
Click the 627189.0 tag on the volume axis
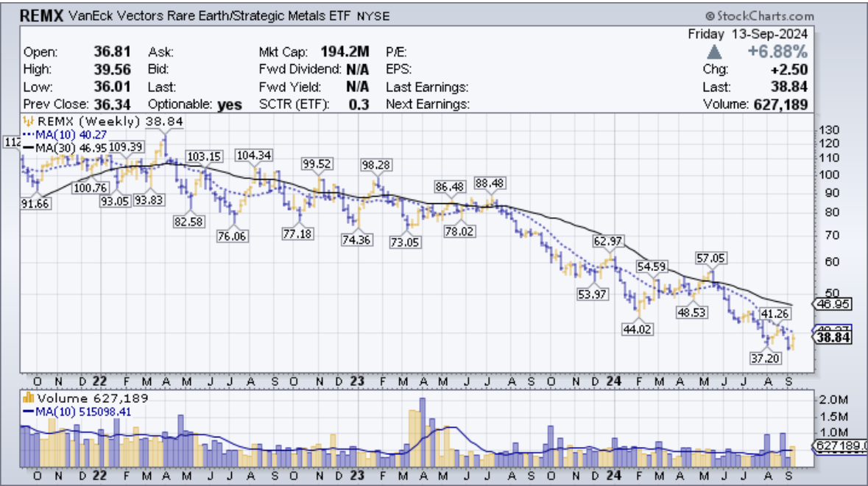coord(841,445)
